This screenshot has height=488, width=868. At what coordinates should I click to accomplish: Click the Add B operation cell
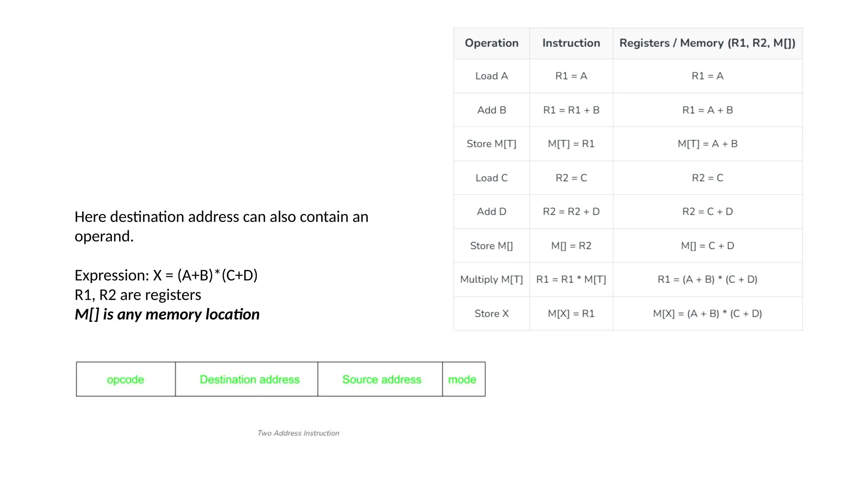coord(492,110)
